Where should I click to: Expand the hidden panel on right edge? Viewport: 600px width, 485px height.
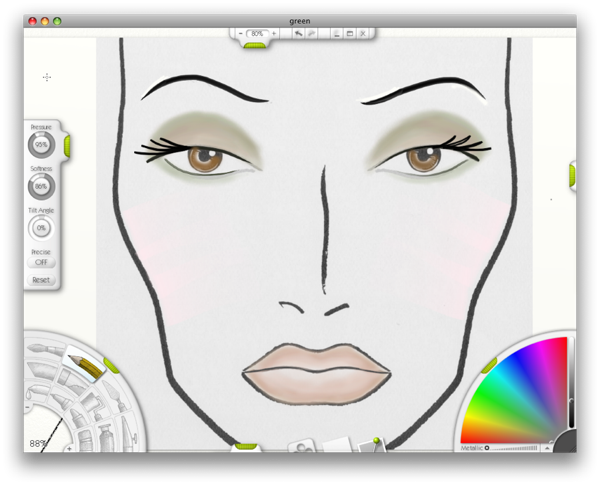572,175
